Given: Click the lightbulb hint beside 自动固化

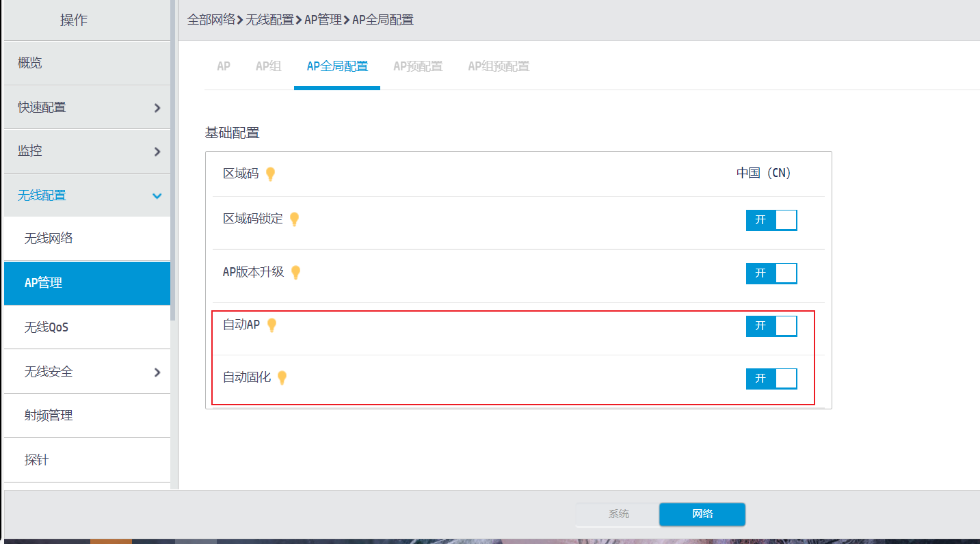Looking at the screenshot, I should tap(282, 378).
